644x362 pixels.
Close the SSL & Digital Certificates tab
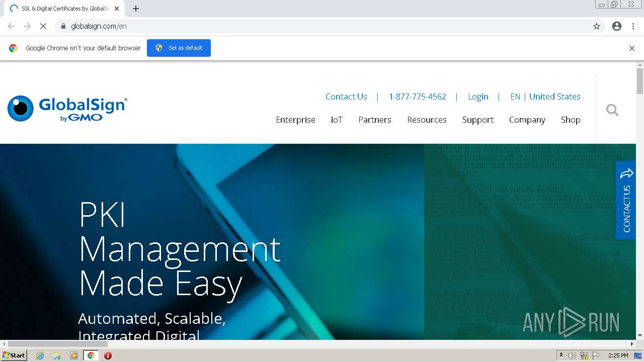click(x=117, y=9)
